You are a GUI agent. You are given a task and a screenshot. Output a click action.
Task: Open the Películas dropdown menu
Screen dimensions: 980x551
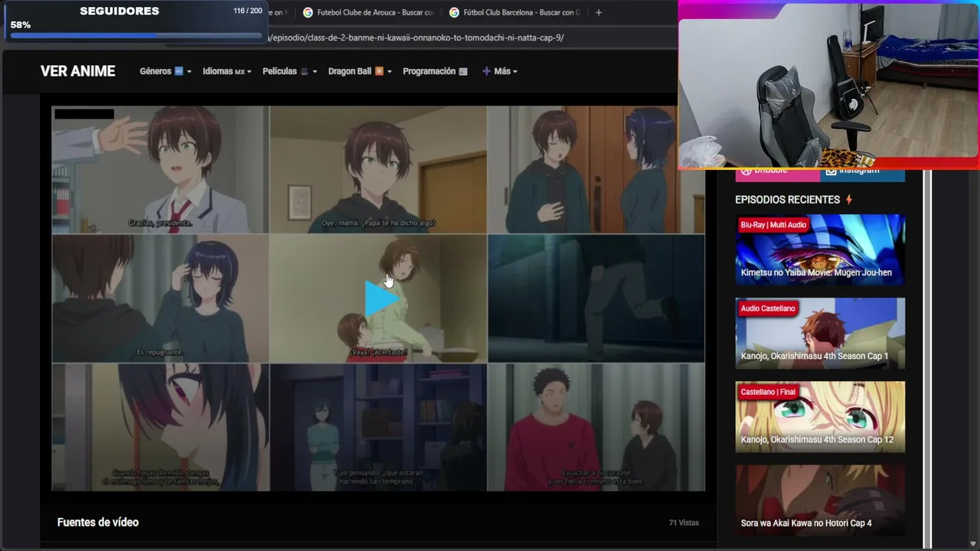(x=289, y=71)
